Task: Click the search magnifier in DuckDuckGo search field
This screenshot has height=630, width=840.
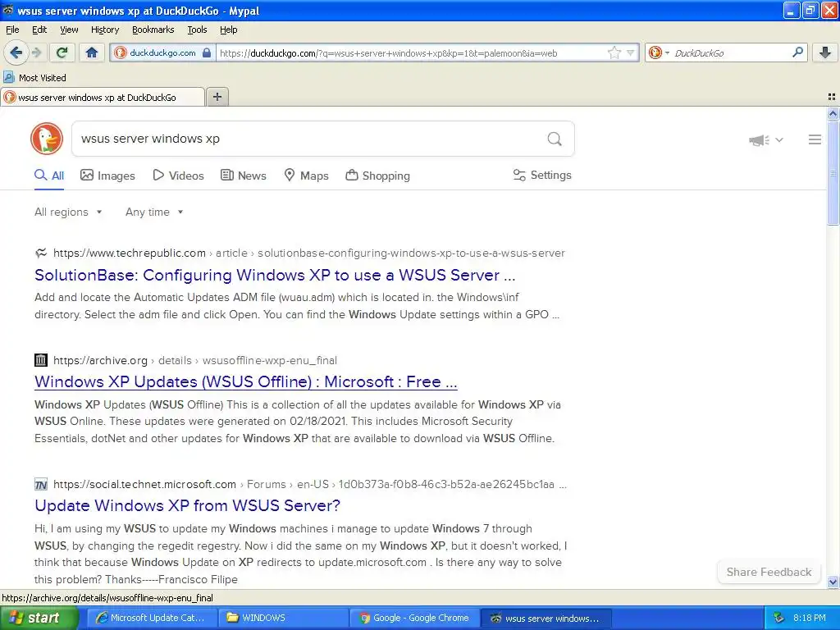Action: point(555,139)
